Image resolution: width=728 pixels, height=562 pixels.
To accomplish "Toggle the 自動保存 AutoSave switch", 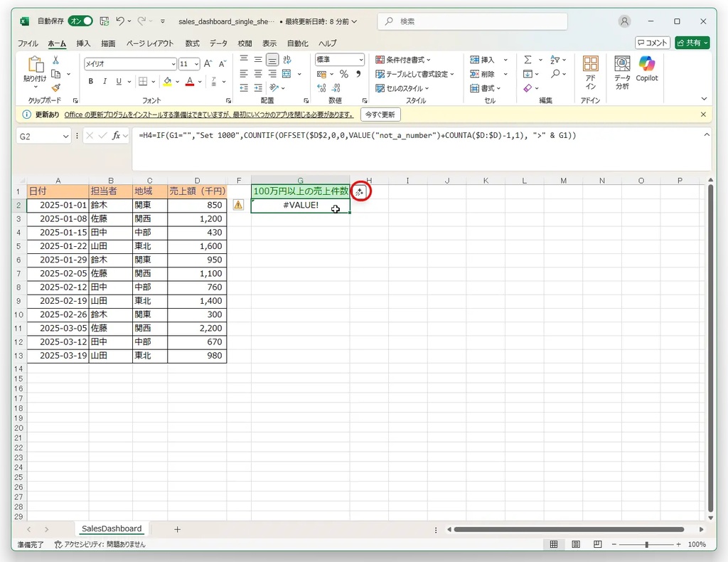I will tap(80, 21).
